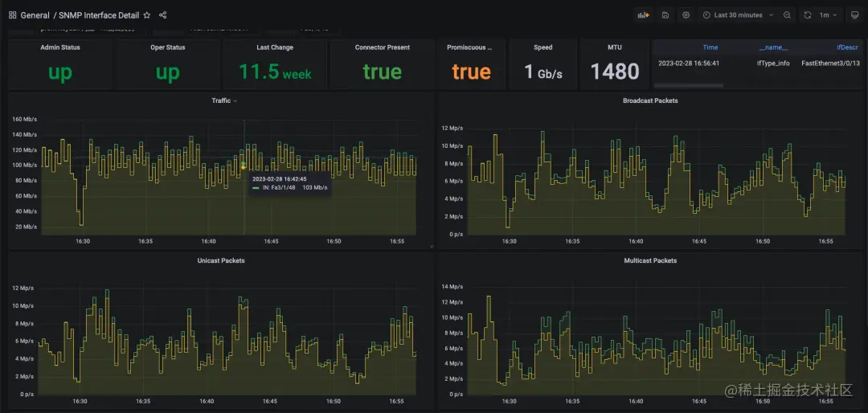
Task: Click the Broadcast Packets panel title
Action: (x=650, y=100)
